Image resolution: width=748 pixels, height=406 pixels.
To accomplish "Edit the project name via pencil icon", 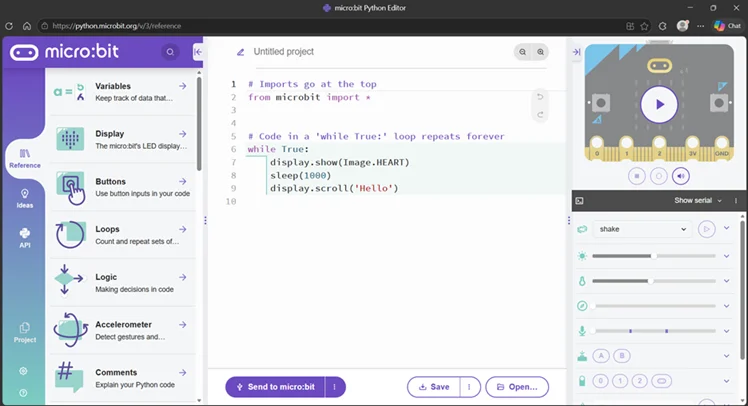I will [x=240, y=52].
